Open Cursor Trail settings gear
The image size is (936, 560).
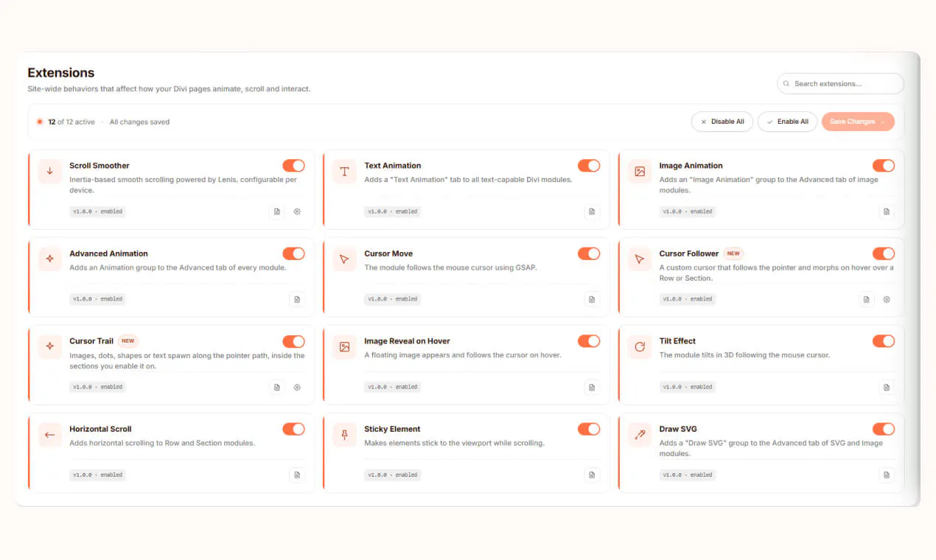pyautogui.click(x=297, y=387)
